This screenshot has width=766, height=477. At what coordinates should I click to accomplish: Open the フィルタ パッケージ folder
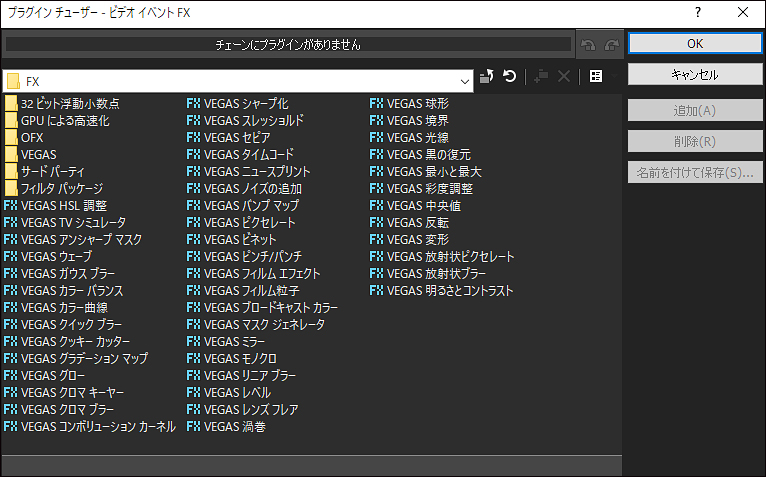click(x=54, y=189)
